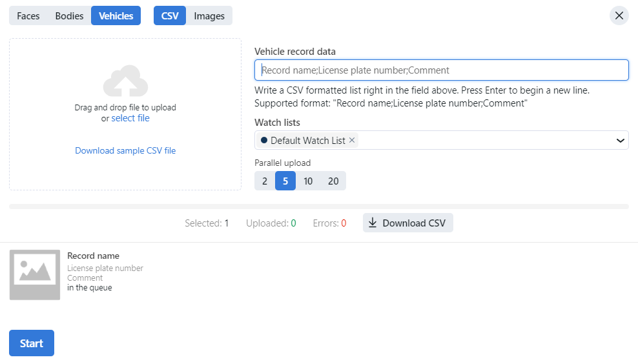The image size is (638, 364).
Task: Close the upload dialog with X
Action: pyautogui.click(x=619, y=15)
